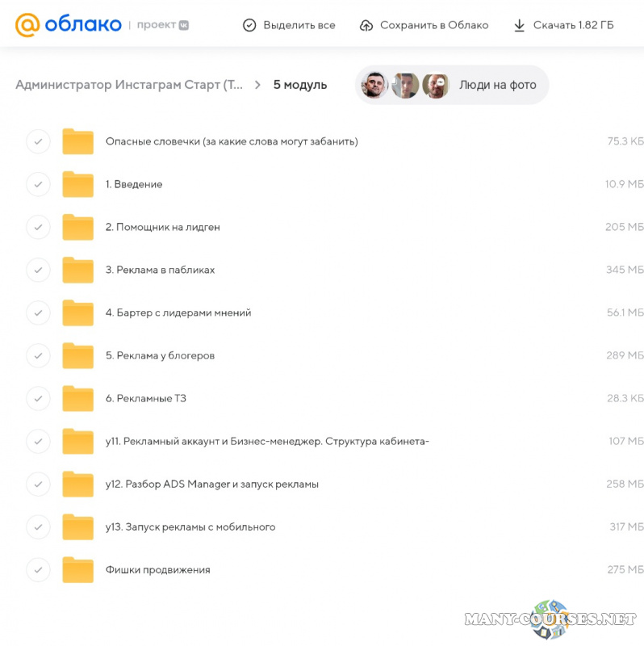Viewport: 644px width, 646px height.
Task: Click the Скачать download arrow icon
Action: click(x=519, y=25)
